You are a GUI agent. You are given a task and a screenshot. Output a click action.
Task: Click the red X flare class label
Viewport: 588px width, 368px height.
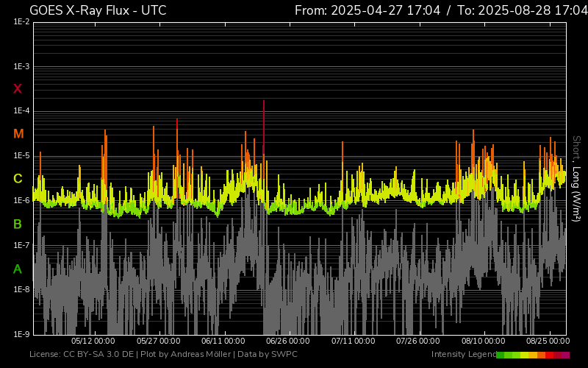coord(18,89)
